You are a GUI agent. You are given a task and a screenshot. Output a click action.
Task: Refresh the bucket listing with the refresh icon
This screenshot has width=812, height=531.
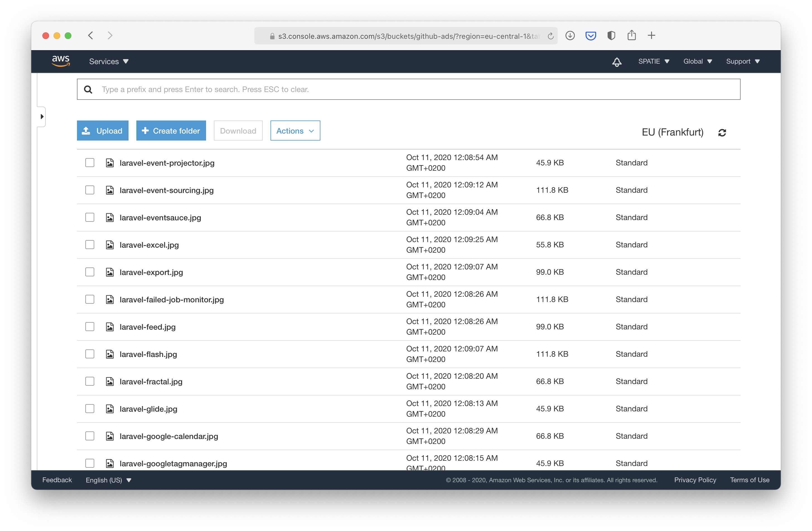[722, 133]
